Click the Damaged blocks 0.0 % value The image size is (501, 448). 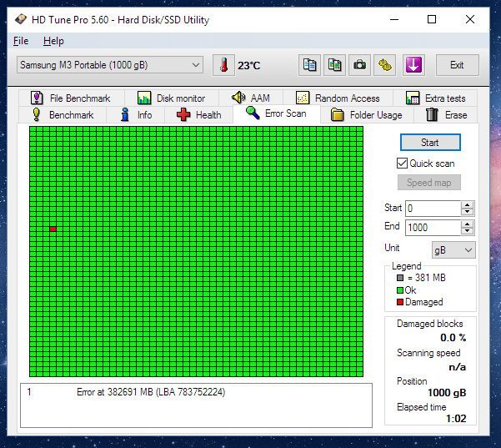[453, 337]
